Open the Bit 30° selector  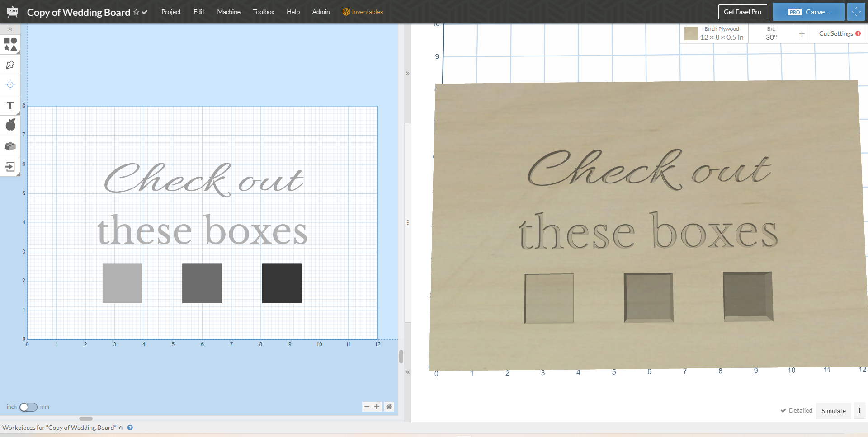[x=771, y=33]
